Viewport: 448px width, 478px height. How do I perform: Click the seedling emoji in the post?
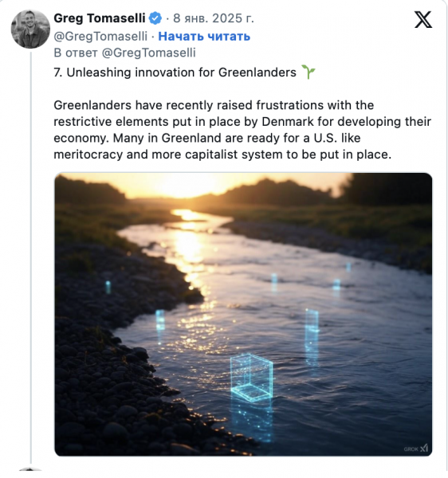click(308, 72)
